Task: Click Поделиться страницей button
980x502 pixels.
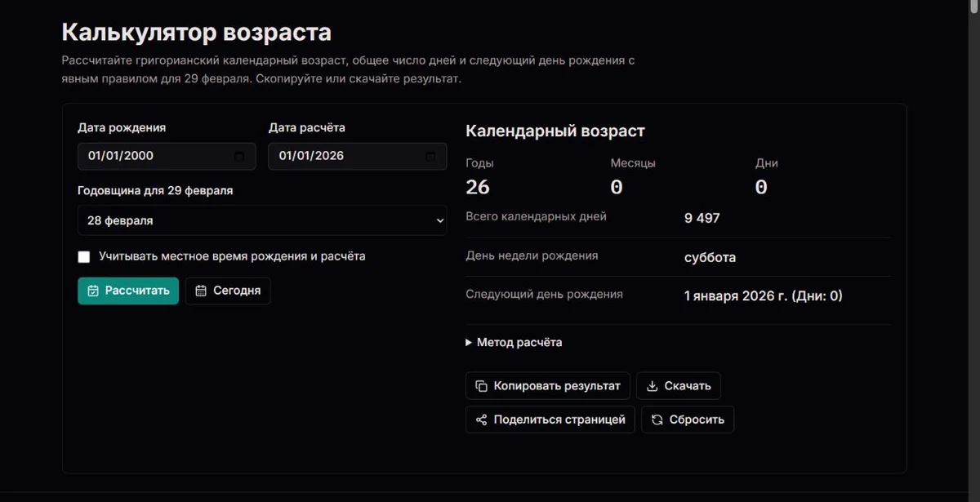Action: point(550,420)
